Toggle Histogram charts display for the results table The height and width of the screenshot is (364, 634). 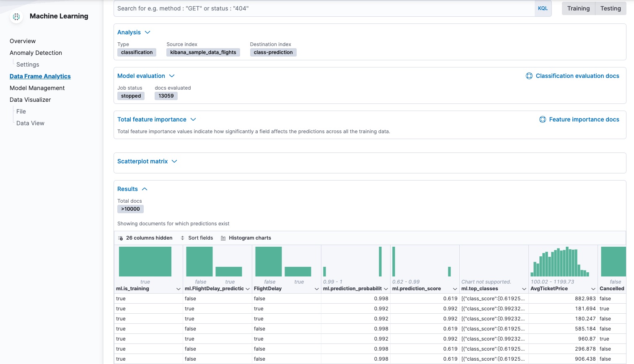click(x=250, y=238)
